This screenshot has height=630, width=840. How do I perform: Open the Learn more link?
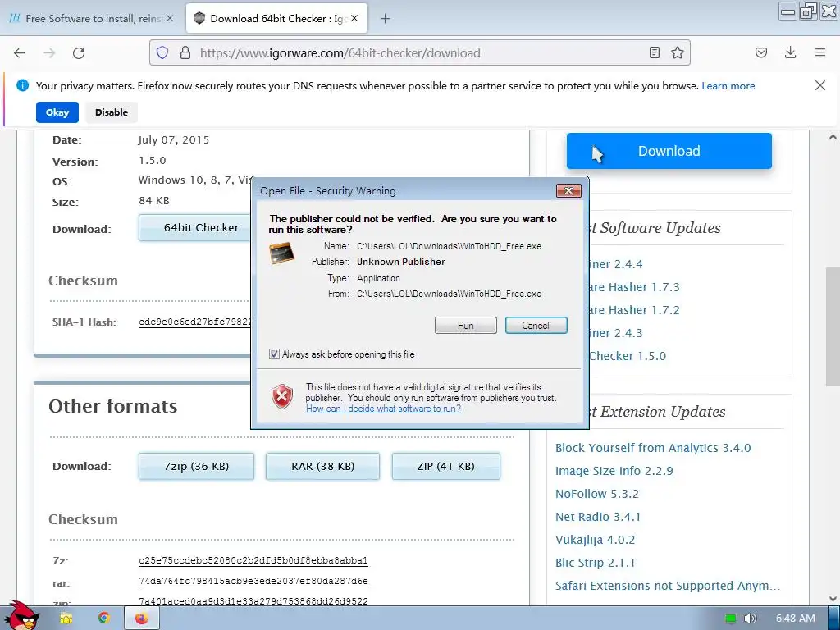click(728, 85)
